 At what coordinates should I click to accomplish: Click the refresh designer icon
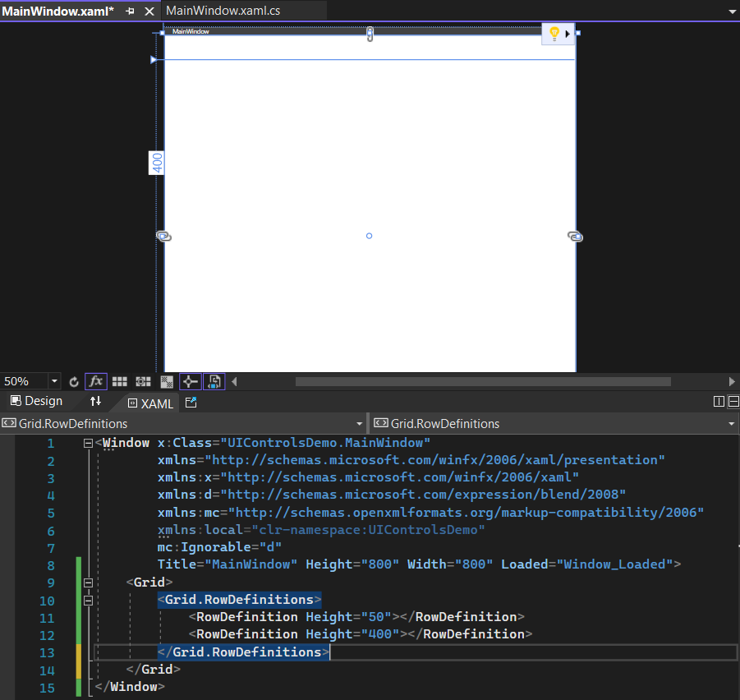coord(74,381)
